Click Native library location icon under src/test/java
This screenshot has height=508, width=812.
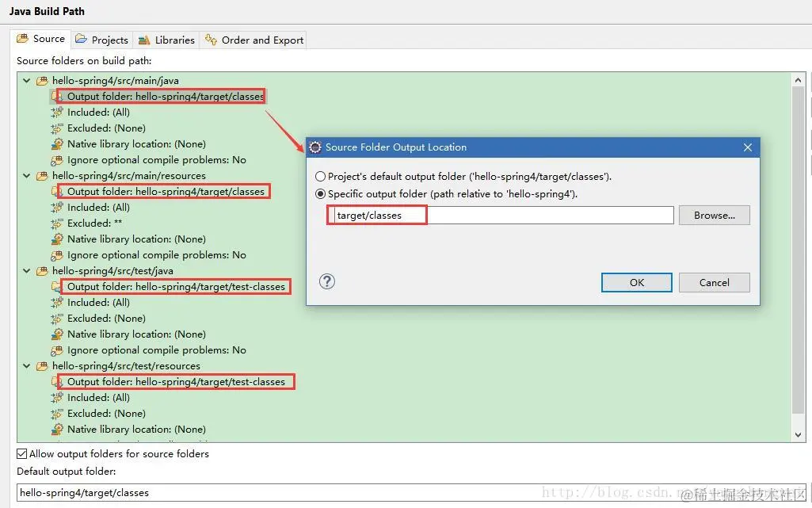coord(57,334)
